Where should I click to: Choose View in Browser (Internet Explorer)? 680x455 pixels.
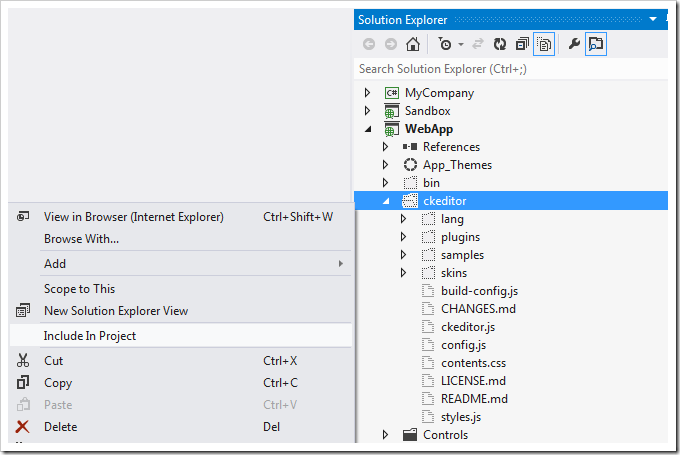pos(180,217)
